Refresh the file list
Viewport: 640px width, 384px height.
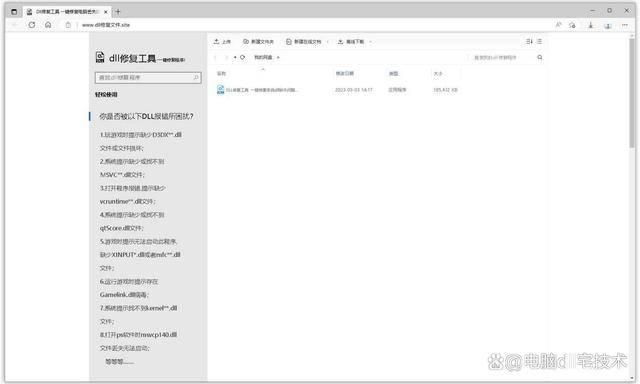point(242,58)
